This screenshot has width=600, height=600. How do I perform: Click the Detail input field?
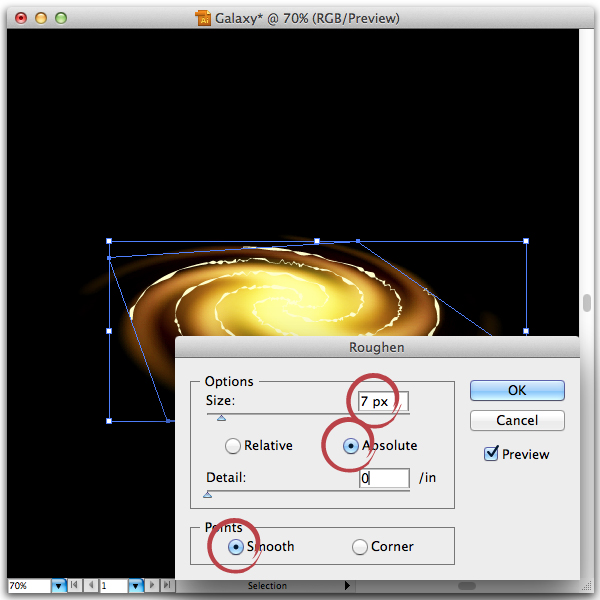click(x=384, y=478)
